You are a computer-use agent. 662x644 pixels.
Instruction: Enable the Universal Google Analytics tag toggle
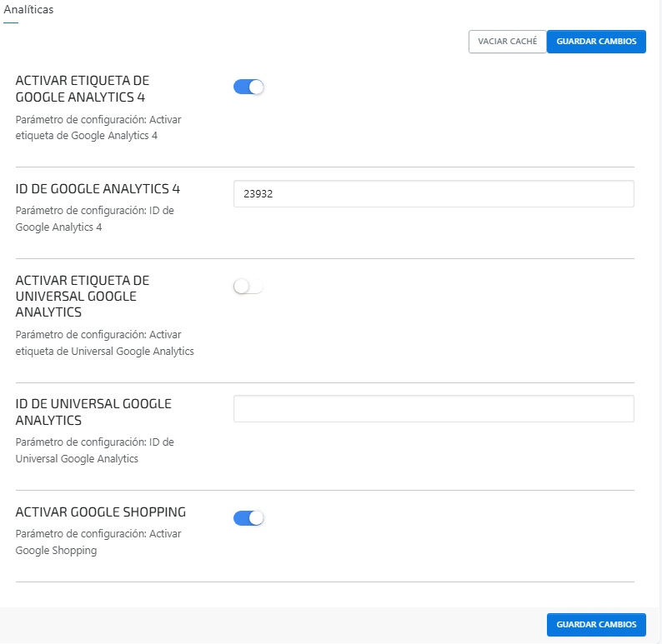[x=248, y=287]
